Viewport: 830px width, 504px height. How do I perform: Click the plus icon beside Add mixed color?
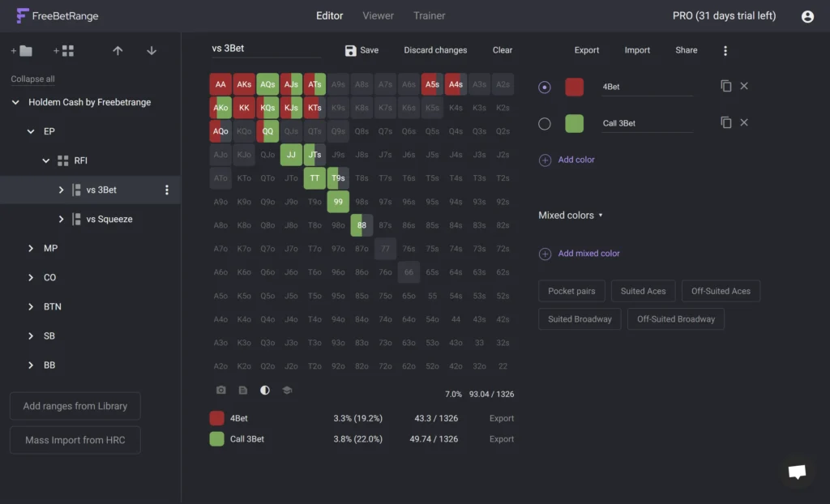(x=545, y=254)
